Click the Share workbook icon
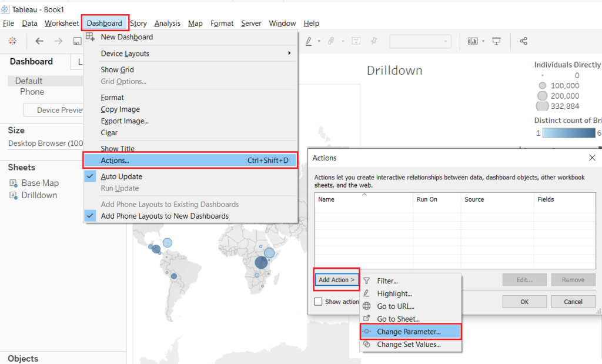The image size is (602, 364). [523, 41]
